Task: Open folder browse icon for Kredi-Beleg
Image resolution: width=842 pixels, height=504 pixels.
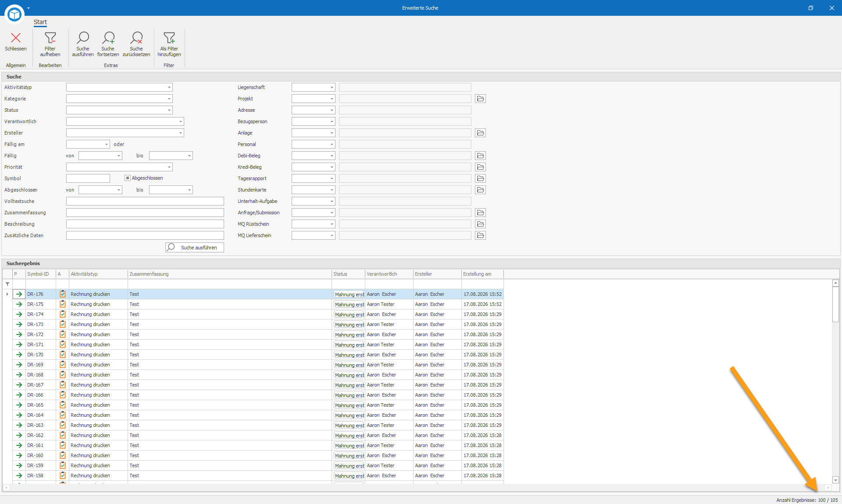Action: coord(480,167)
